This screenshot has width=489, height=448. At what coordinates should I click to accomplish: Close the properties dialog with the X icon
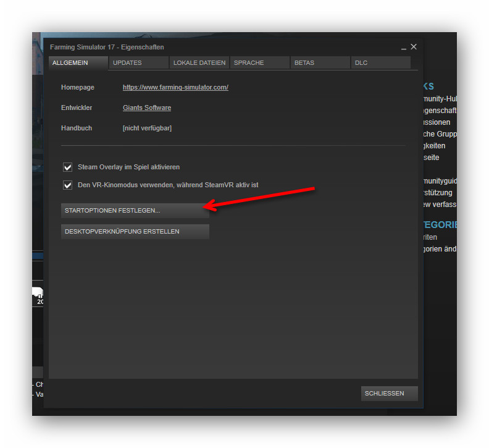coord(414,47)
